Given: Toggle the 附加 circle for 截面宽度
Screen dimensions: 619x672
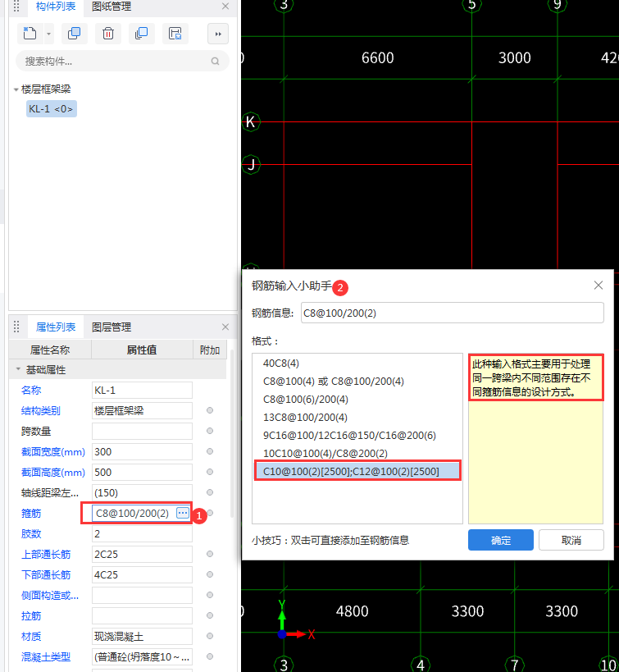Looking at the screenshot, I should click(210, 451).
